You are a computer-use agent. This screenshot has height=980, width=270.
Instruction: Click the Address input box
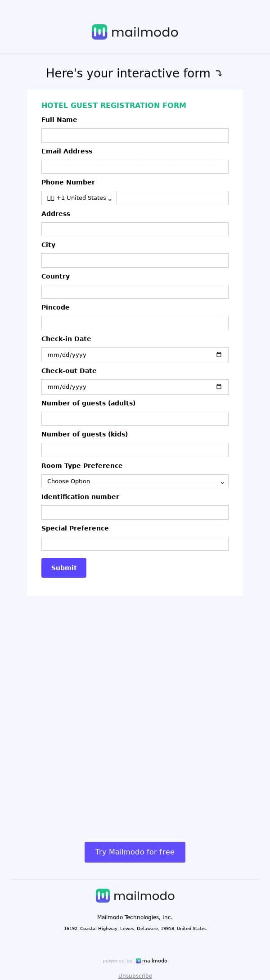coord(135,229)
